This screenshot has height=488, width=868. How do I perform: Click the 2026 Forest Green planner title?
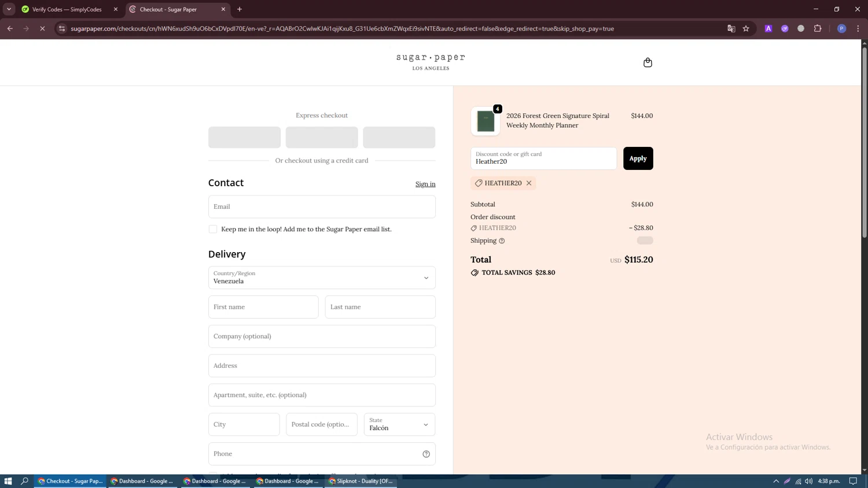[x=558, y=121]
